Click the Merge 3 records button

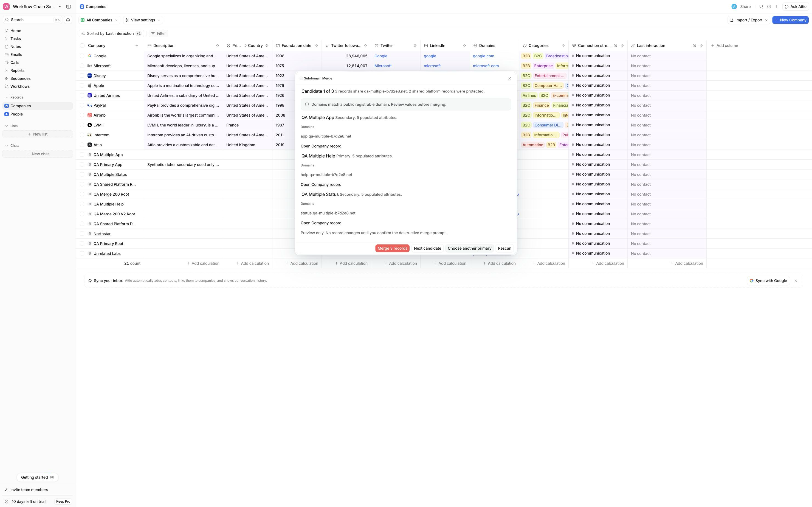[392, 249]
